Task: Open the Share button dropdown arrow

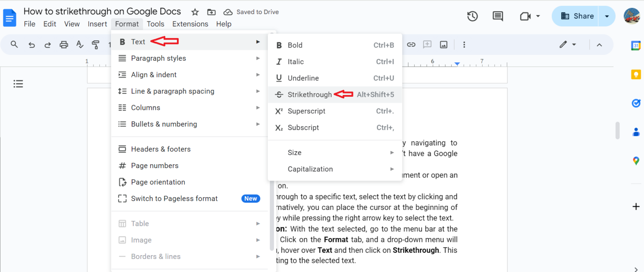Action: [607, 16]
